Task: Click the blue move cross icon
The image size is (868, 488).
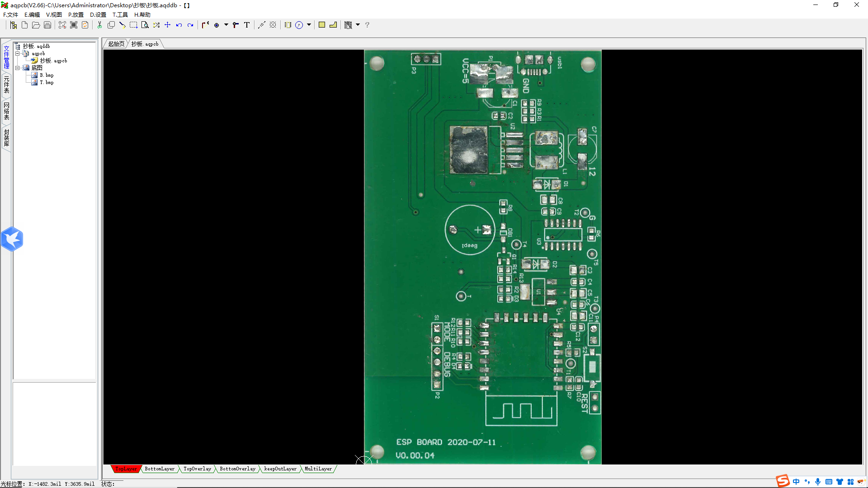Action: (x=167, y=25)
